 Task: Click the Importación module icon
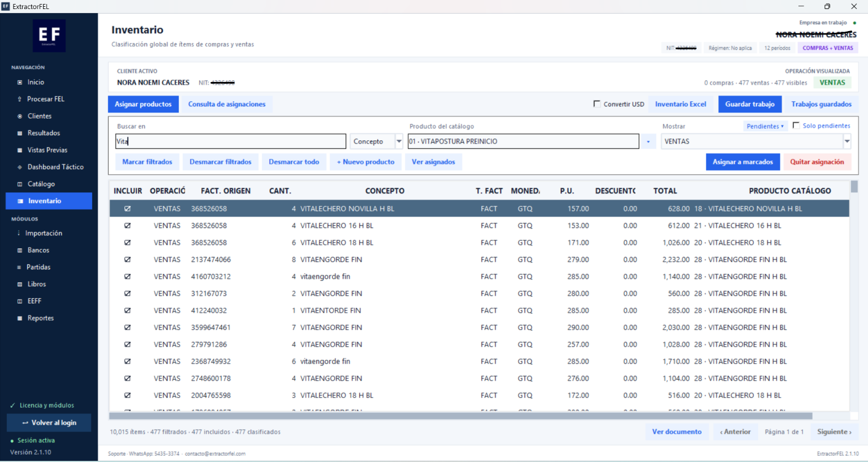coord(19,233)
